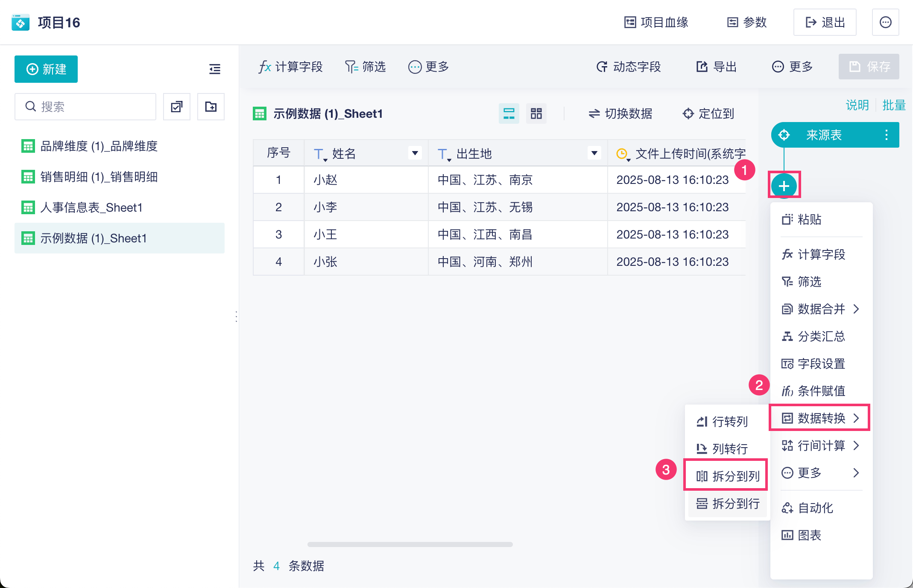Click the 新建 button
Image resolution: width=913 pixels, height=588 pixels.
[x=46, y=69]
